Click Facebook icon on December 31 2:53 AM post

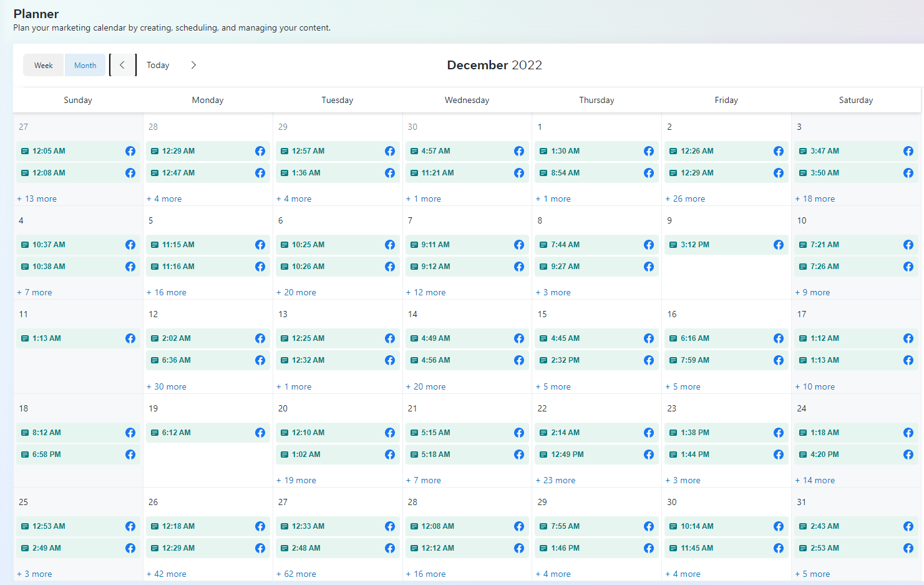coord(908,548)
